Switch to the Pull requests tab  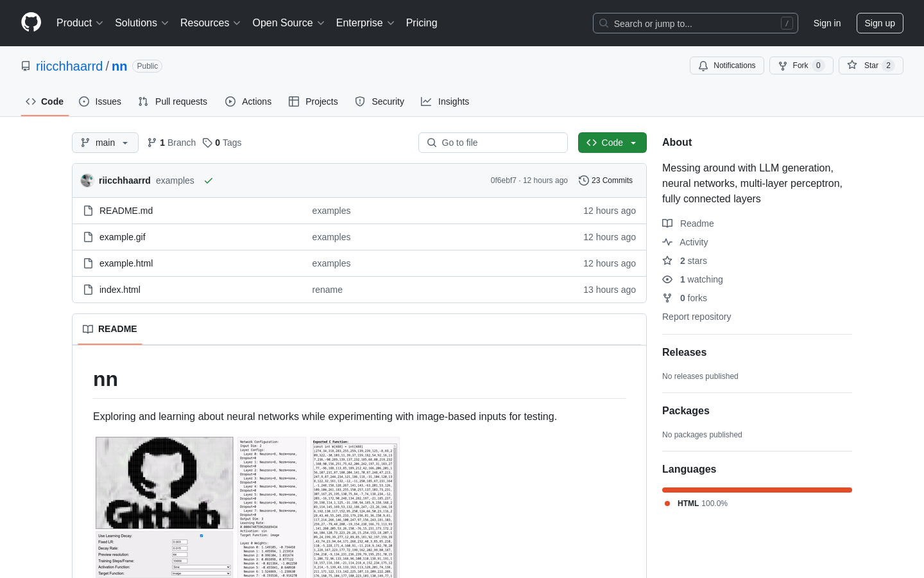point(173,101)
